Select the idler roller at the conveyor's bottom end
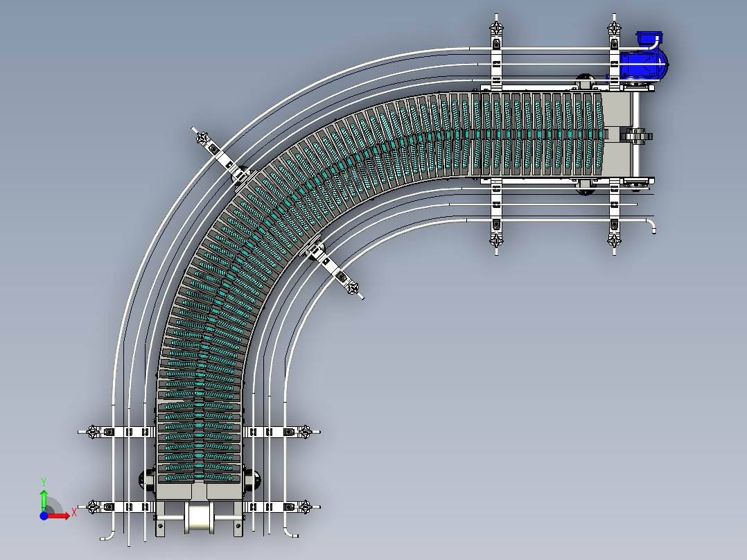This screenshot has height=560, width=747. click(x=199, y=518)
